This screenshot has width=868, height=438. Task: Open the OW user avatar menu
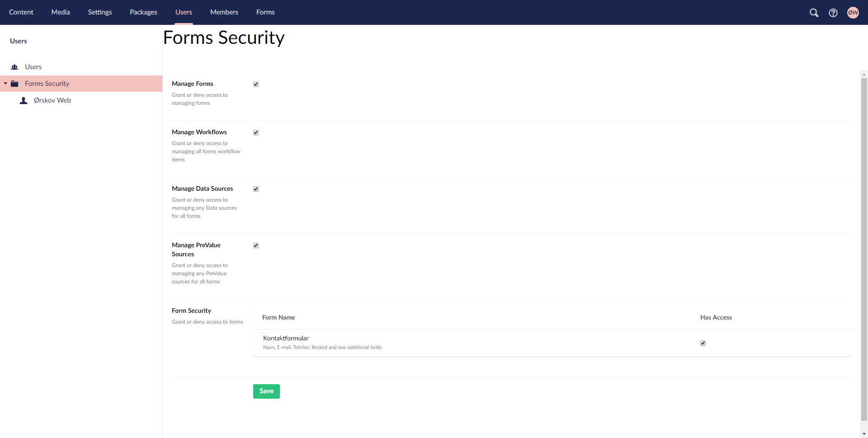click(x=854, y=13)
